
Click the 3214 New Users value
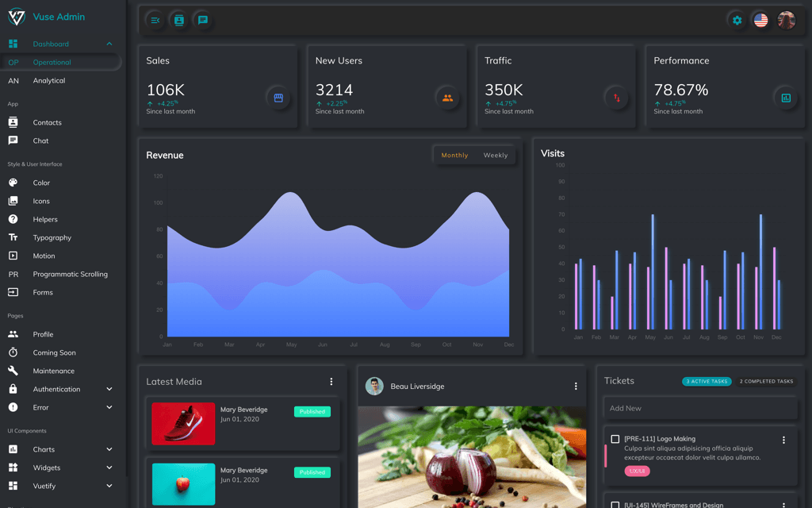(334, 90)
